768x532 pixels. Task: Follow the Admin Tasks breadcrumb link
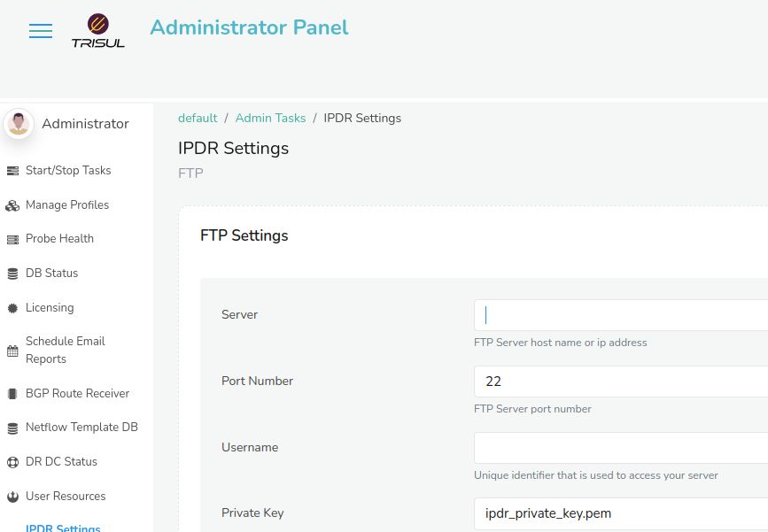coord(270,119)
